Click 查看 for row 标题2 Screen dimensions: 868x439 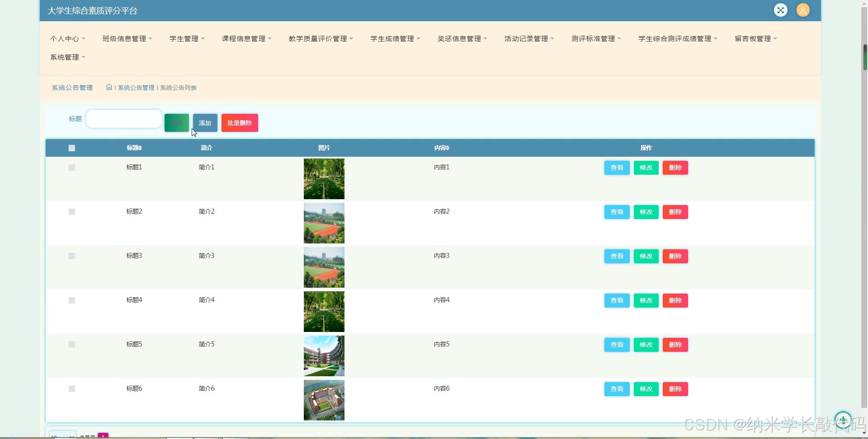(x=617, y=212)
